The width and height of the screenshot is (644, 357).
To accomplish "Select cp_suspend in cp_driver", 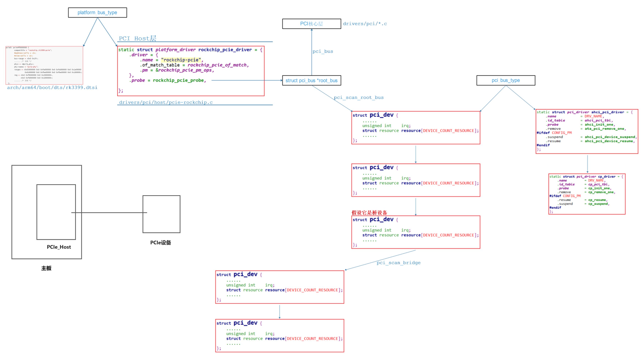I will (598, 204).
